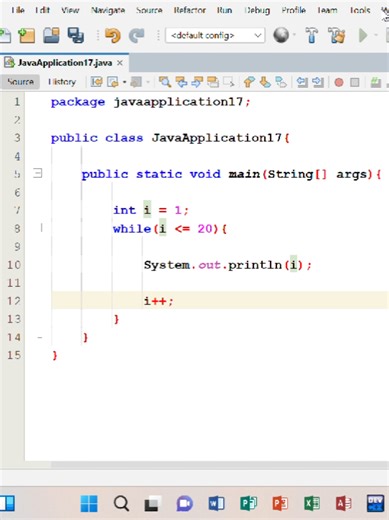Switch to the History view button
The width and height of the screenshot is (389, 520).
(x=62, y=82)
